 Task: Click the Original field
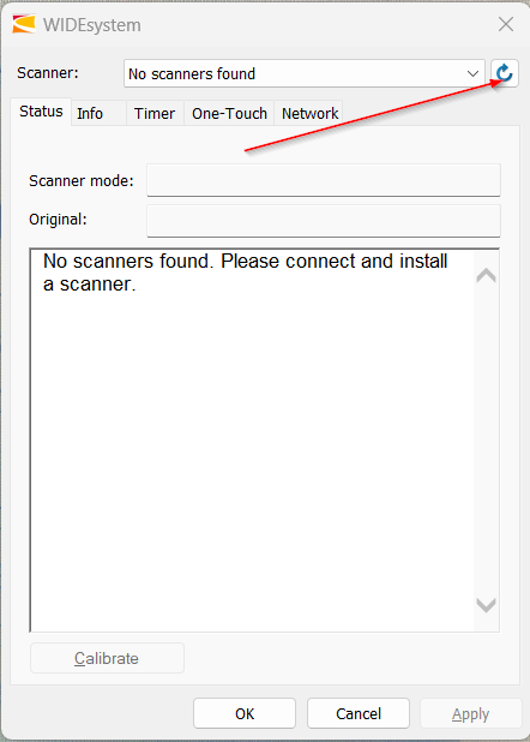(324, 221)
